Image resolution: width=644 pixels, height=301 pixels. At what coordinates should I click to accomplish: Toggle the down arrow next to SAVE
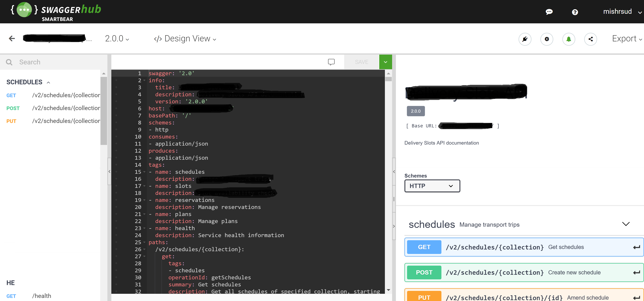[x=385, y=62]
